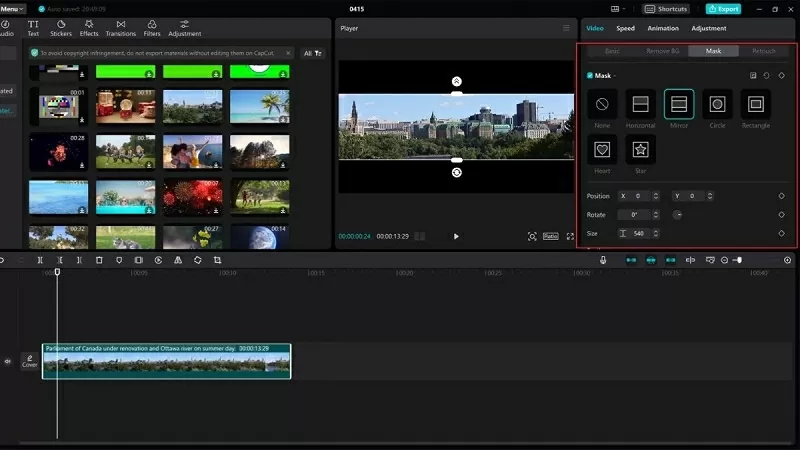800x450 pixels.
Task: Select the None mask option
Action: coord(602,104)
